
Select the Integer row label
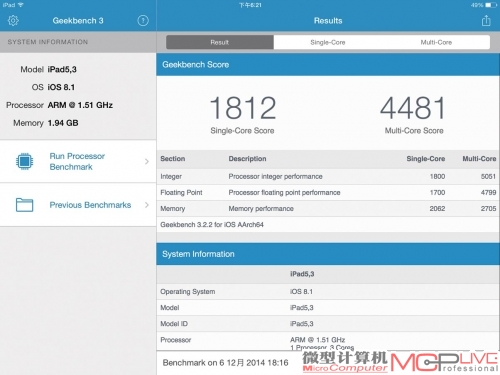click(171, 176)
